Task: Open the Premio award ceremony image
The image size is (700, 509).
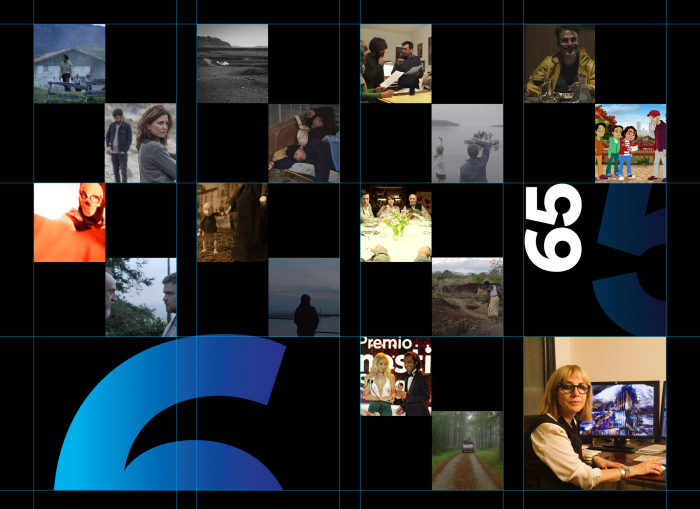Action: pos(396,375)
